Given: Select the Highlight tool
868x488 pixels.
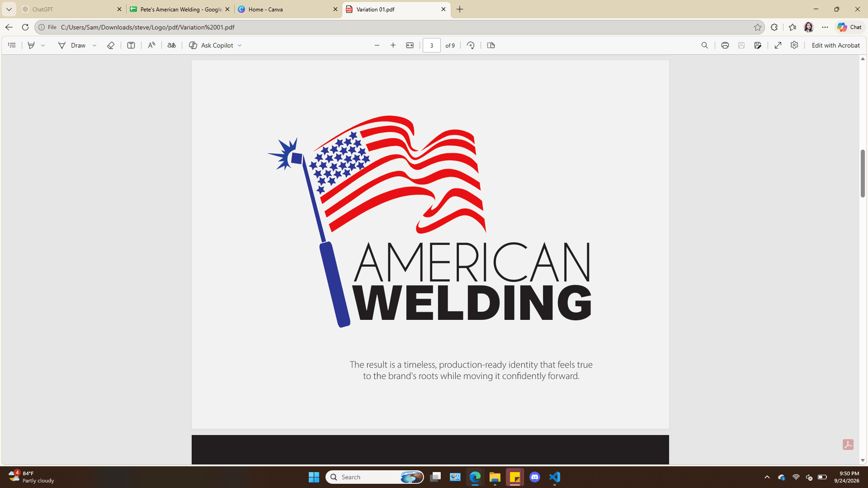Looking at the screenshot, I should point(31,45).
